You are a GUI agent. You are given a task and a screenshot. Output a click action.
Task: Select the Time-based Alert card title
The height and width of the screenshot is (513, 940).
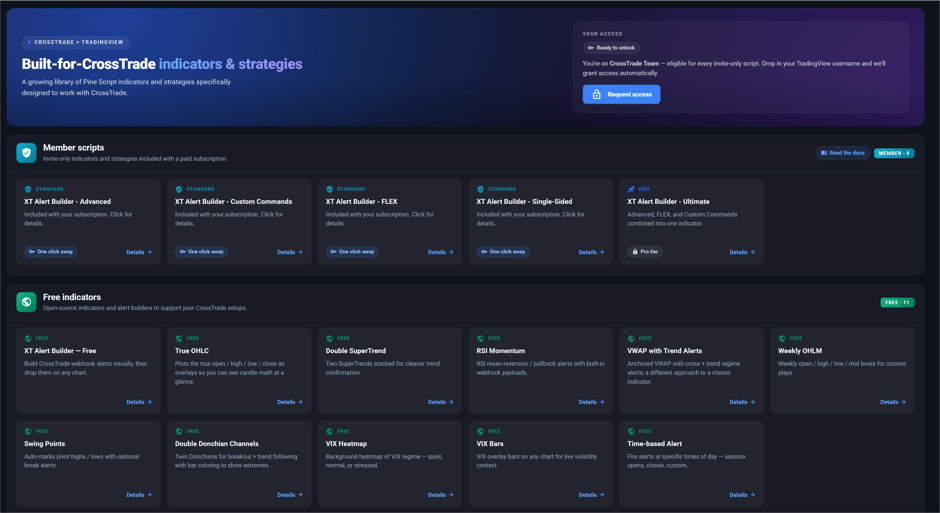(x=655, y=443)
